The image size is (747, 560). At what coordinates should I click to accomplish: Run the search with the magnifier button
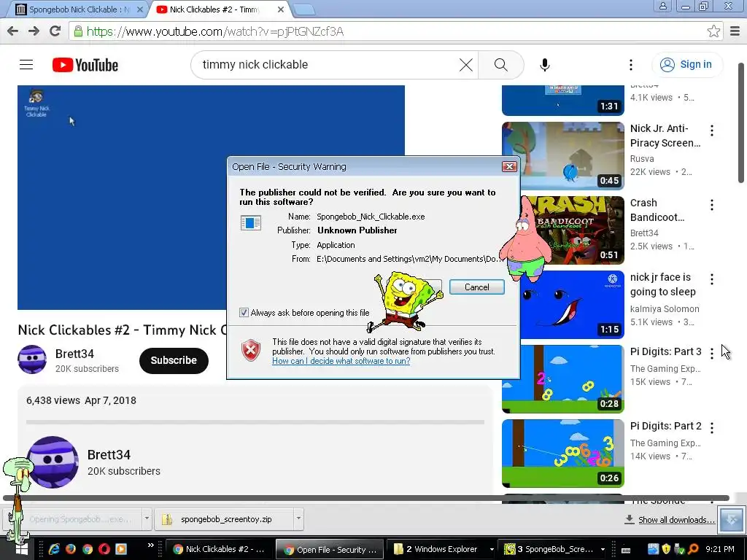point(500,65)
